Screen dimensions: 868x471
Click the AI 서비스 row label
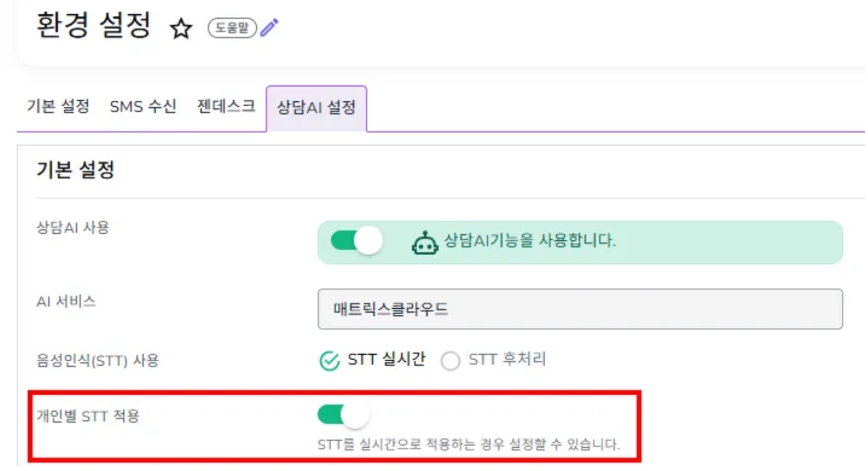[66, 302]
